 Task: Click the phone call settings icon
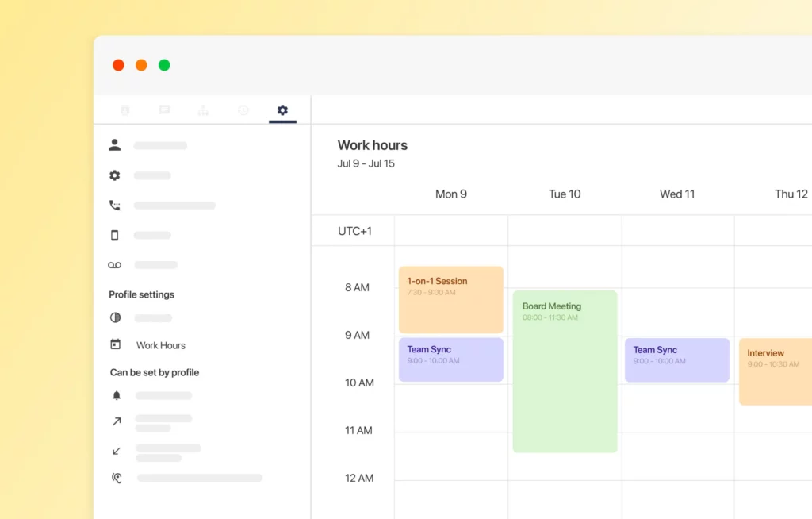click(115, 206)
